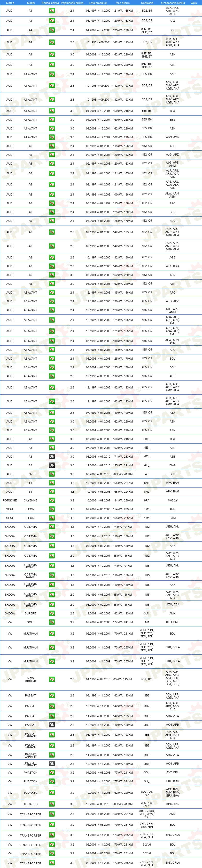Select the 3B6 body code cell
Viewport: 202px width, 868px height.
tap(147, 755)
